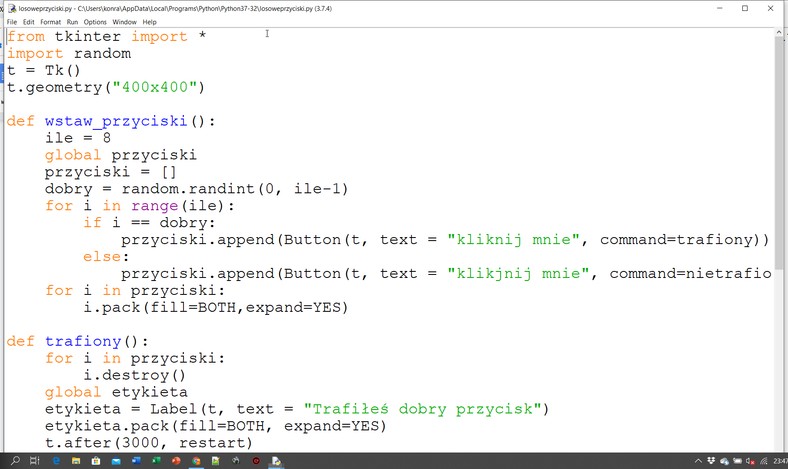Click the IDLE Python icon in taskbar
Image resolution: width=788 pixels, height=469 pixels.
(278, 461)
